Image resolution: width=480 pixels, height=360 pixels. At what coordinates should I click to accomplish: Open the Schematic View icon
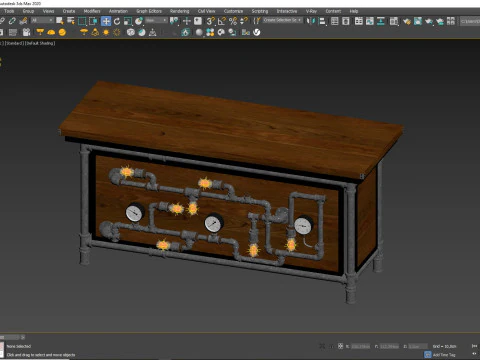(381, 21)
